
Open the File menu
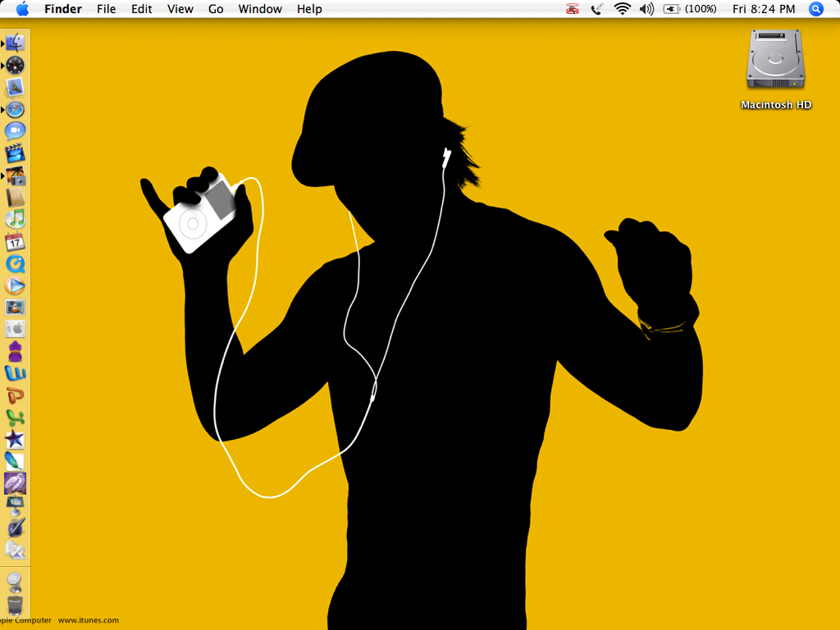[x=106, y=9]
